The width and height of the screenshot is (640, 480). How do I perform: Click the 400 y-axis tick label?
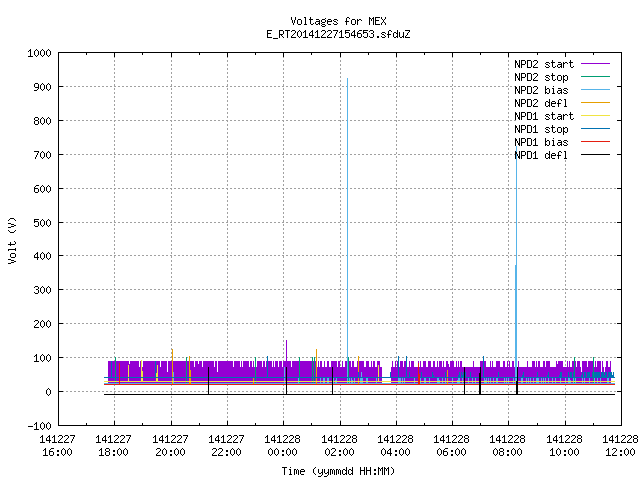(x=42, y=256)
